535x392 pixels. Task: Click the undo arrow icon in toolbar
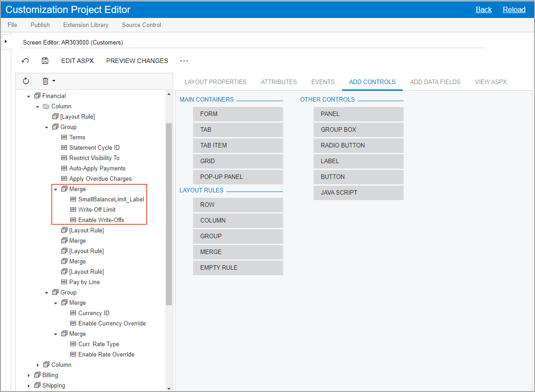[x=26, y=61]
